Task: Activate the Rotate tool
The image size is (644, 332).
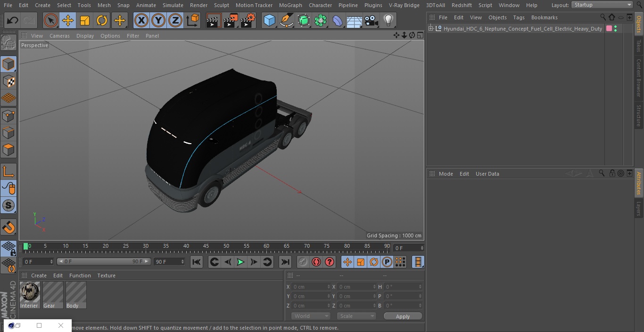Action: coord(102,20)
